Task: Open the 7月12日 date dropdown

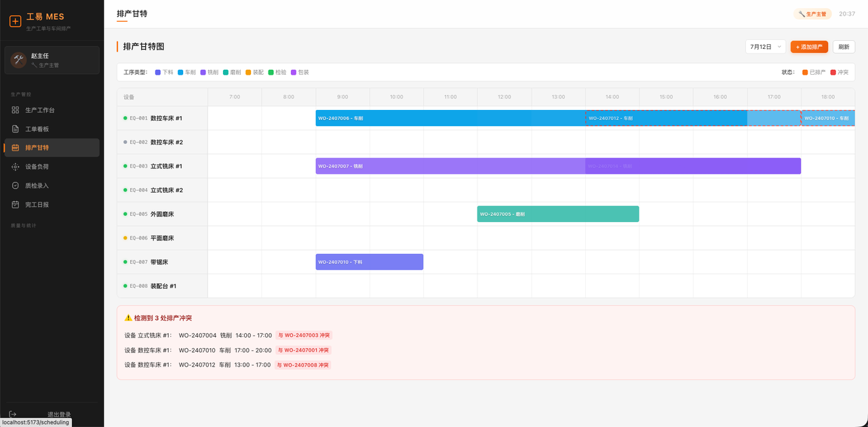Action: (766, 47)
